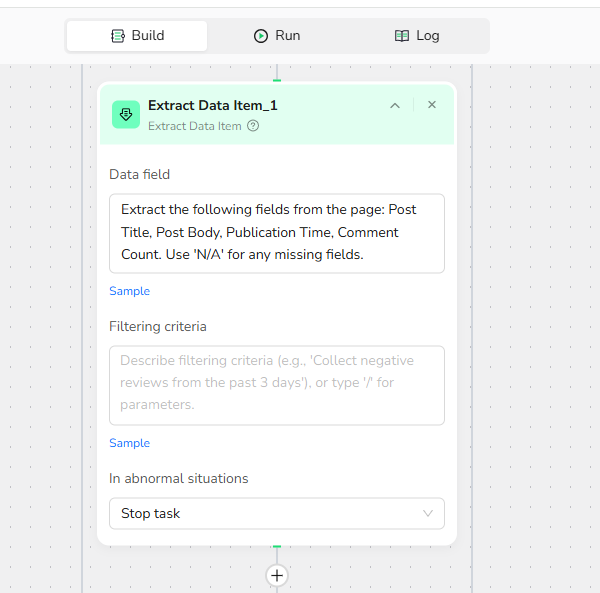Click the Build tab's stack icon
This screenshot has width=600, height=593.
pyautogui.click(x=118, y=36)
